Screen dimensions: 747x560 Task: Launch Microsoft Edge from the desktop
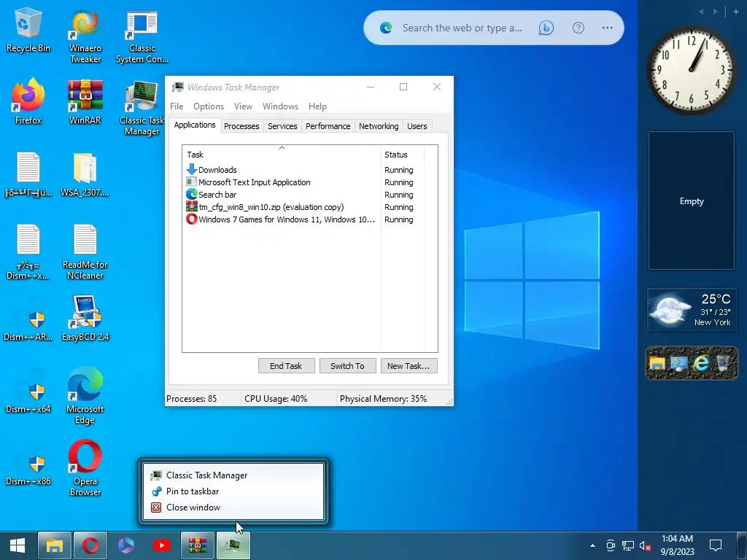pos(85,396)
